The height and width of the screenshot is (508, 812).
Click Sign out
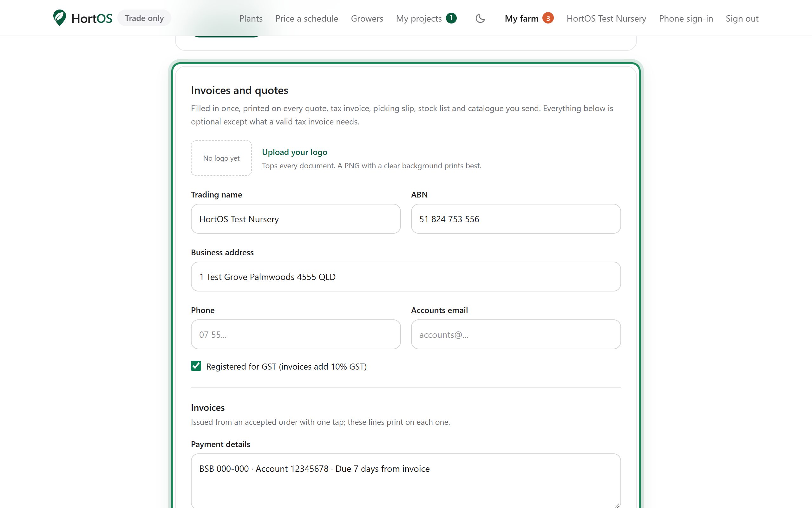point(742,18)
